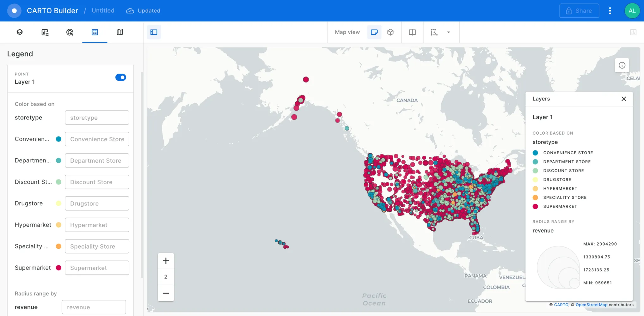Open the Widgets settings panel
This screenshot has height=316, width=644.
click(x=45, y=32)
